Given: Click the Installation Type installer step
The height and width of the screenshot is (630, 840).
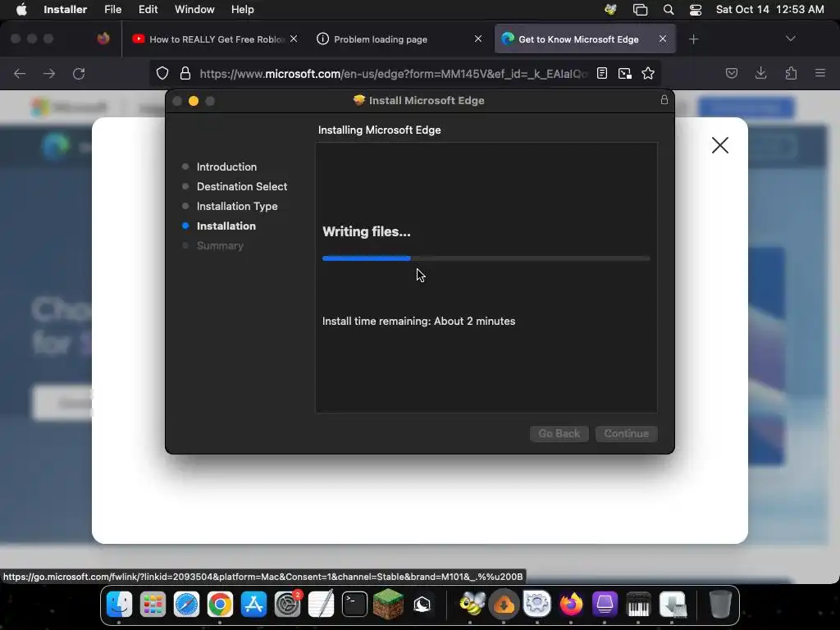Looking at the screenshot, I should tap(237, 206).
